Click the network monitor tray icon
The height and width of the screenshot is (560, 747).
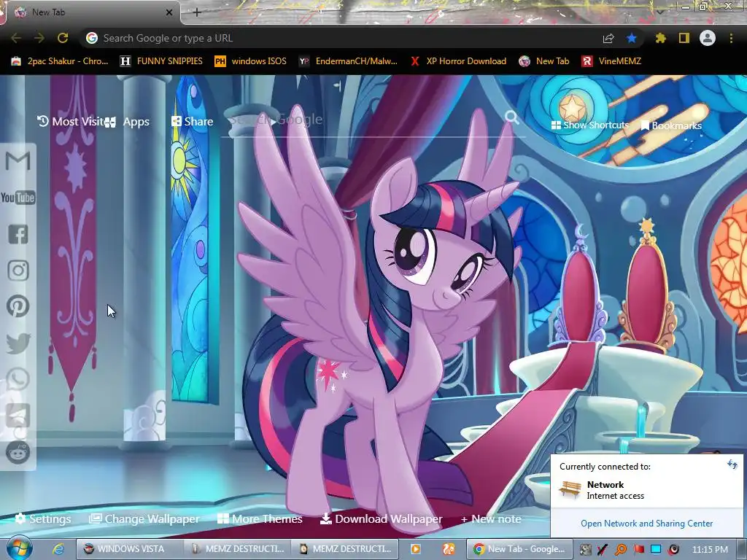tap(656, 549)
